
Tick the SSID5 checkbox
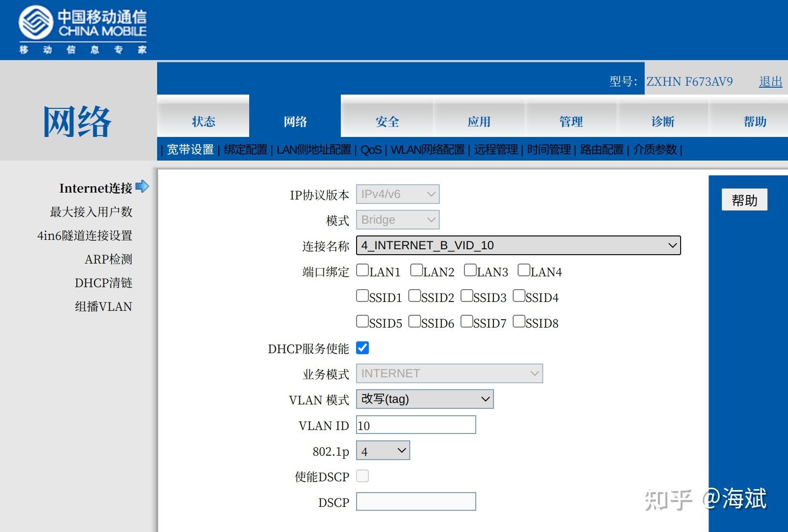[362, 321]
